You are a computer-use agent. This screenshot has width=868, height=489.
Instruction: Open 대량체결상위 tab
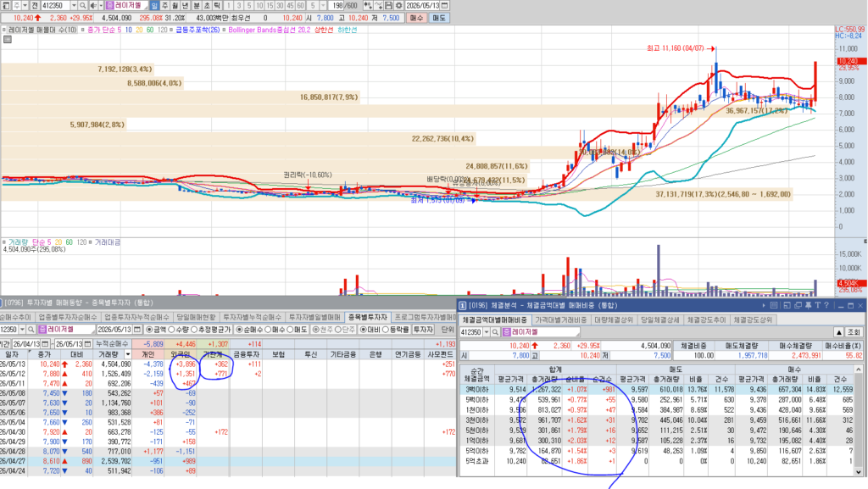click(614, 320)
